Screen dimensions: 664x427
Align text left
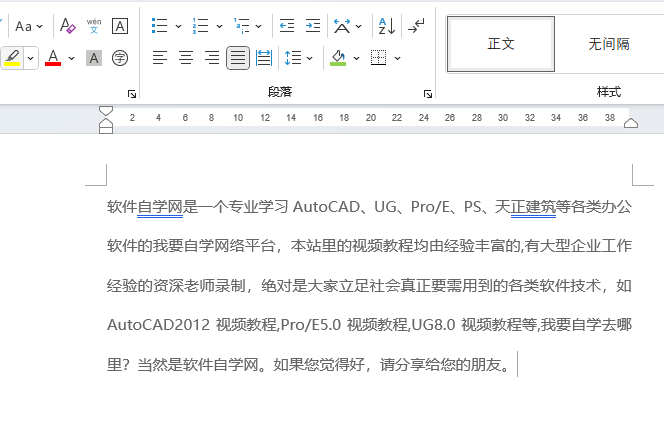(160, 58)
